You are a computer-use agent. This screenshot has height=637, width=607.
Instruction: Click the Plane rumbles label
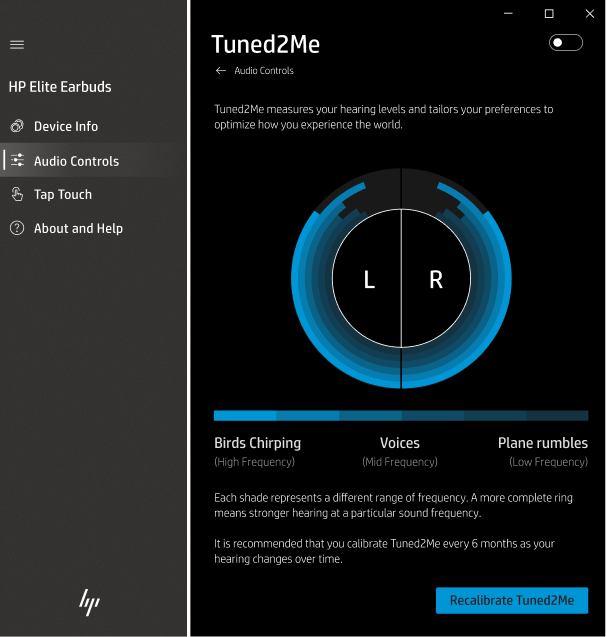click(x=543, y=443)
